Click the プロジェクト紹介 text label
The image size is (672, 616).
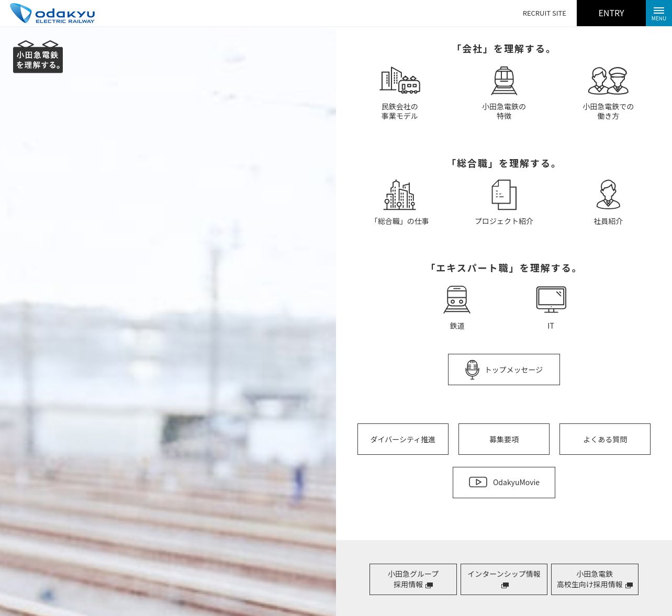pos(504,221)
